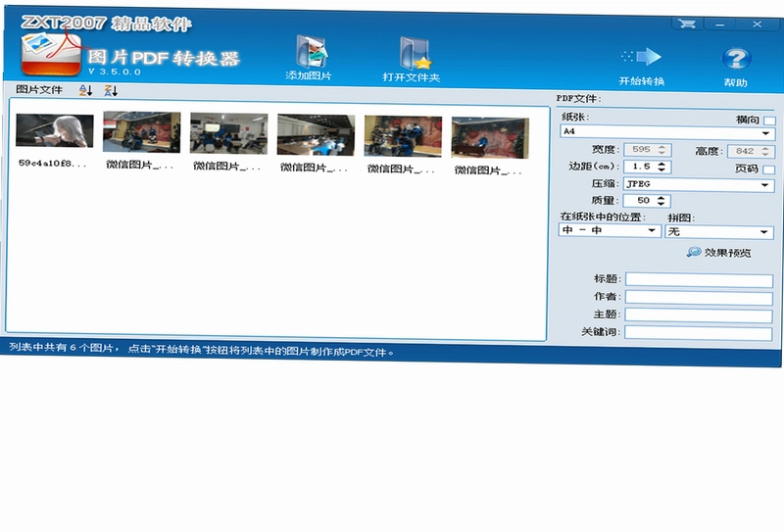This screenshot has height=532, width=784.
Task: Open folder via 打开文件夹 icon
Action: click(415, 54)
